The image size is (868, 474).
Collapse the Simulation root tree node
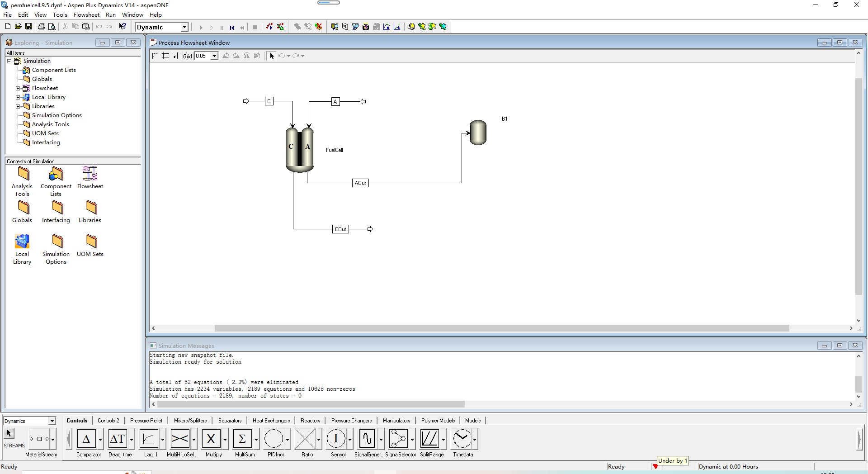pos(9,61)
